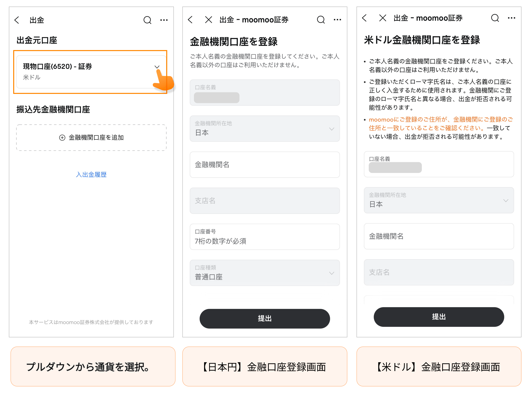Click 口座名義 field on USD form
This screenshot has width=532, height=393.
point(439,164)
